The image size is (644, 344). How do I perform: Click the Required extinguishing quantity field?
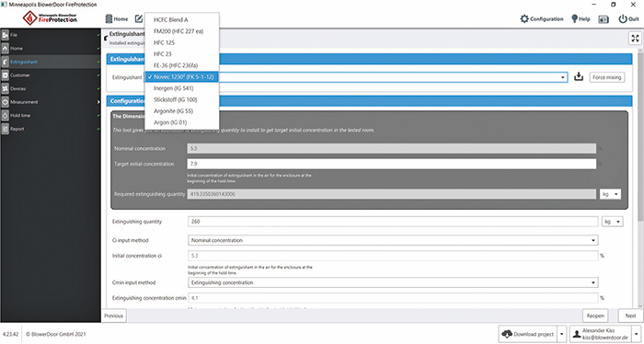[391, 194]
